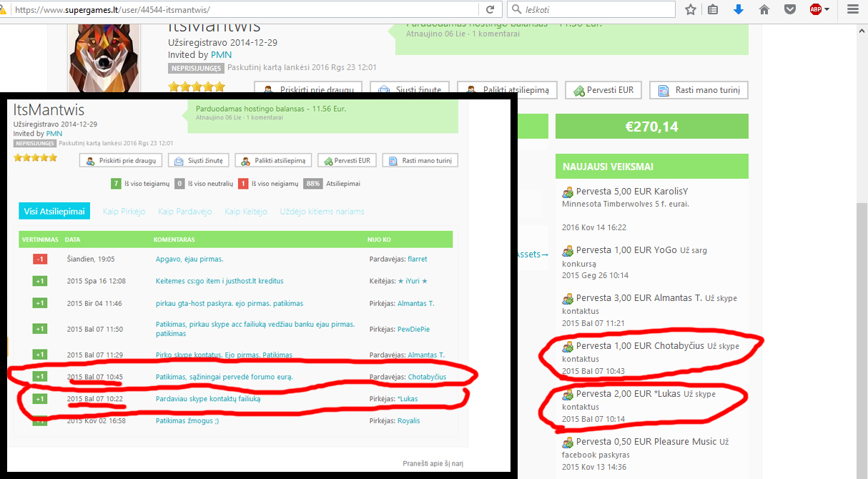This screenshot has width=868, height=479.
Task: Switch to Kaip Pirkėjo tab
Action: click(x=124, y=212)
